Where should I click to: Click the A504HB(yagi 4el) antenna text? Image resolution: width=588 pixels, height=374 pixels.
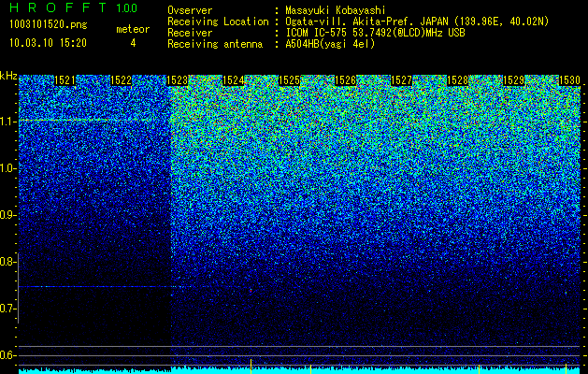330,44
